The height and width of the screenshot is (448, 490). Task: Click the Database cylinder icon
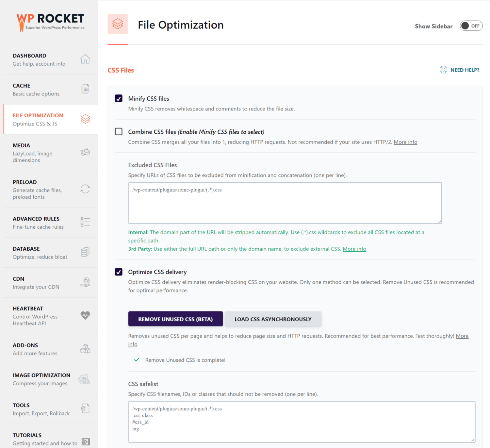click(85, 252)
